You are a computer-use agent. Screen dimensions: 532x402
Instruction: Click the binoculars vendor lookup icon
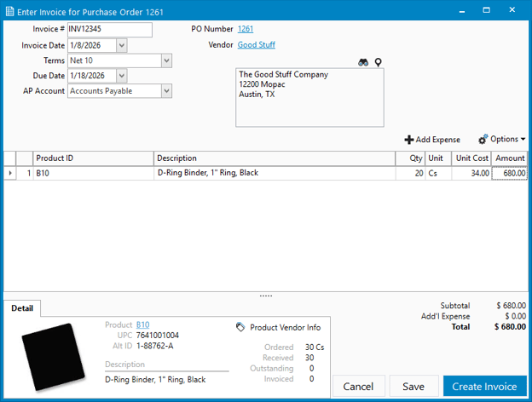(363, 62)
